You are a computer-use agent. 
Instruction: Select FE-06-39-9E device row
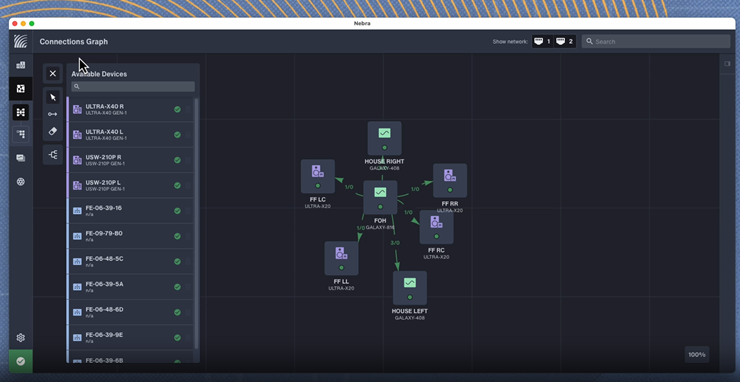tap(131, 338)
